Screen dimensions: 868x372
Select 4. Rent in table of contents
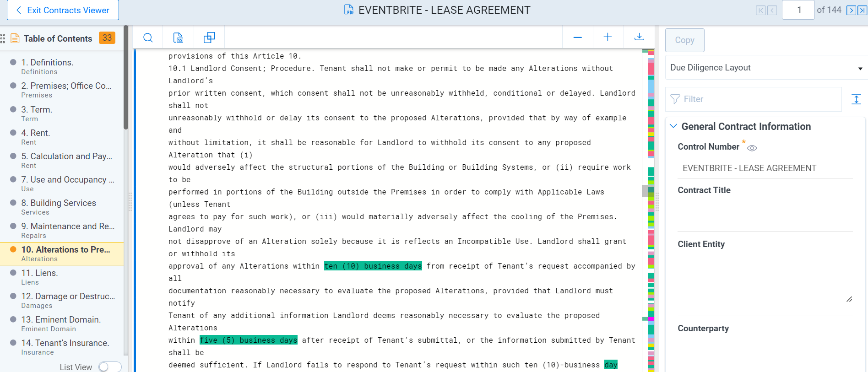(63, 137)
